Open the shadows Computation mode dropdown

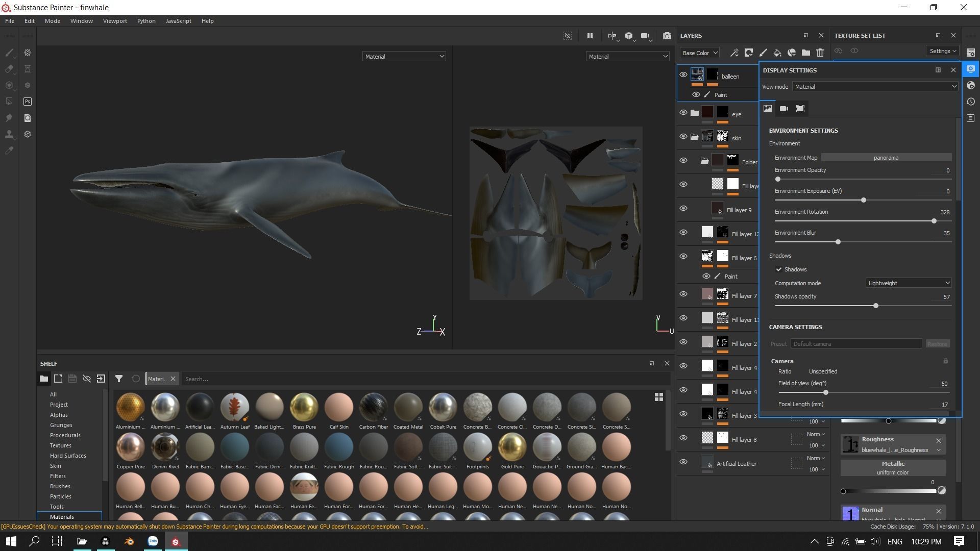click(x=909, y=283)
